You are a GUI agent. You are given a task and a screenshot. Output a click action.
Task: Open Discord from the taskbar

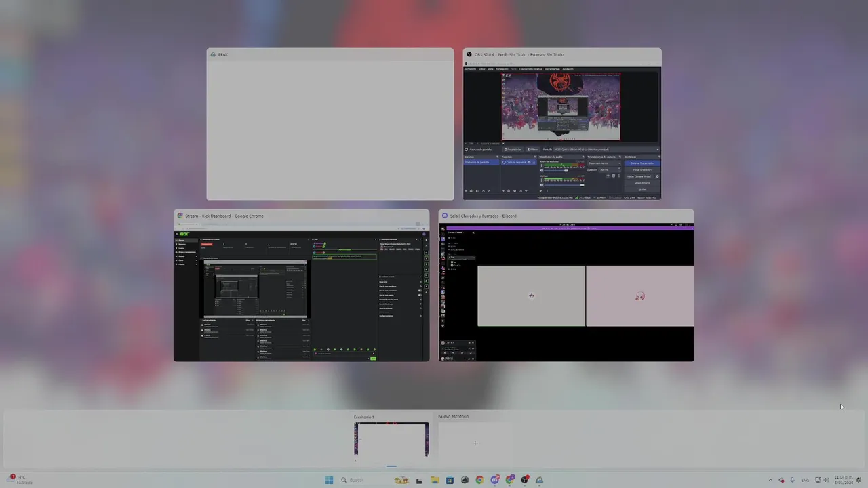(x=495, y=480)
